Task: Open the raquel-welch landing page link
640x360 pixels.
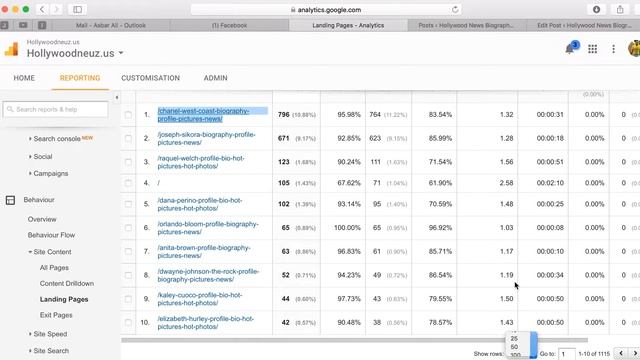Action: click(x=201, y=162)
